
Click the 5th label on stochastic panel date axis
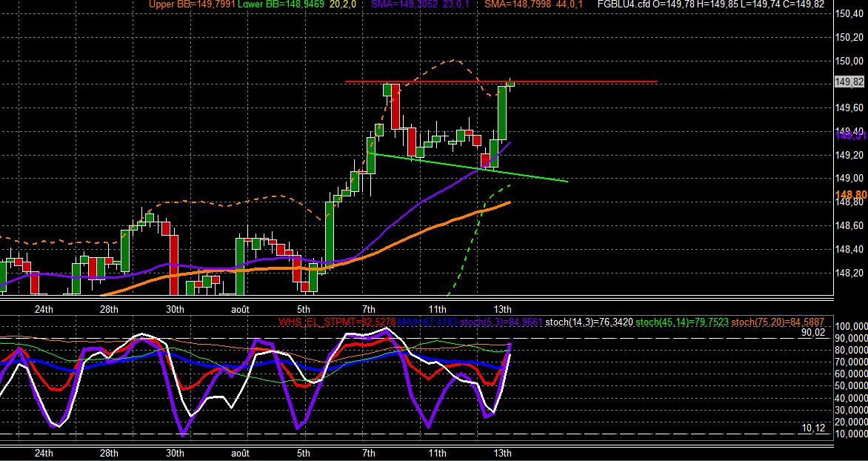304,454
